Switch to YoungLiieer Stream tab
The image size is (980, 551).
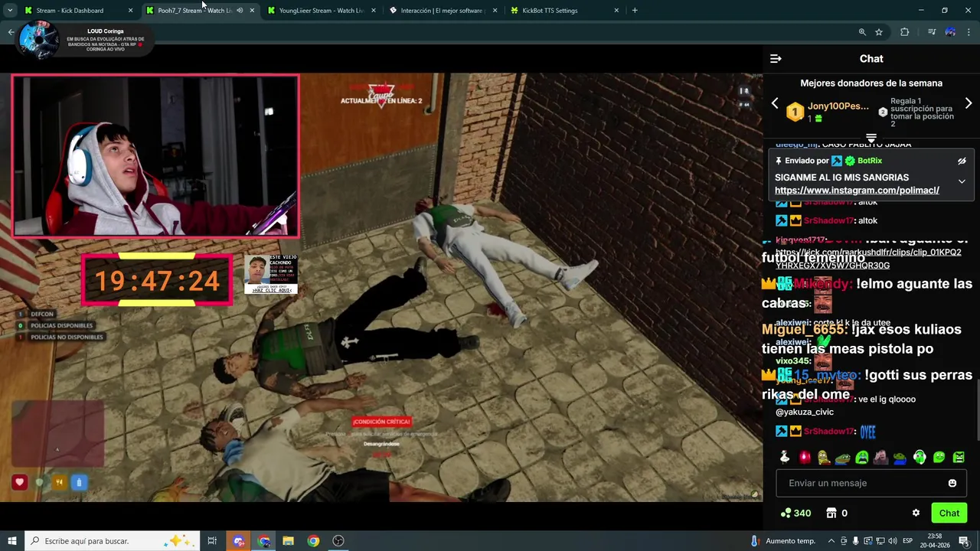point(321,11)
